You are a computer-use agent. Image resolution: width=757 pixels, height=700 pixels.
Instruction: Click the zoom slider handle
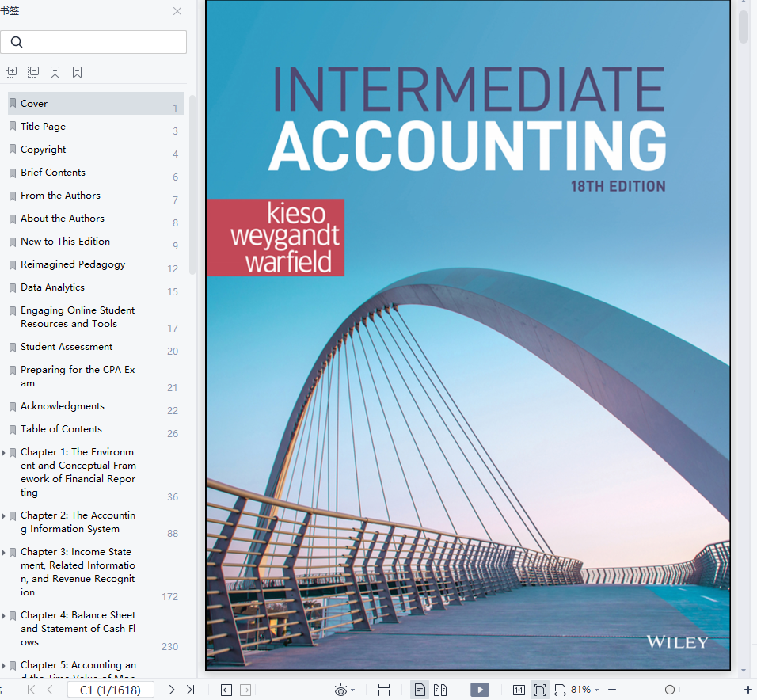tap(670, 690)
